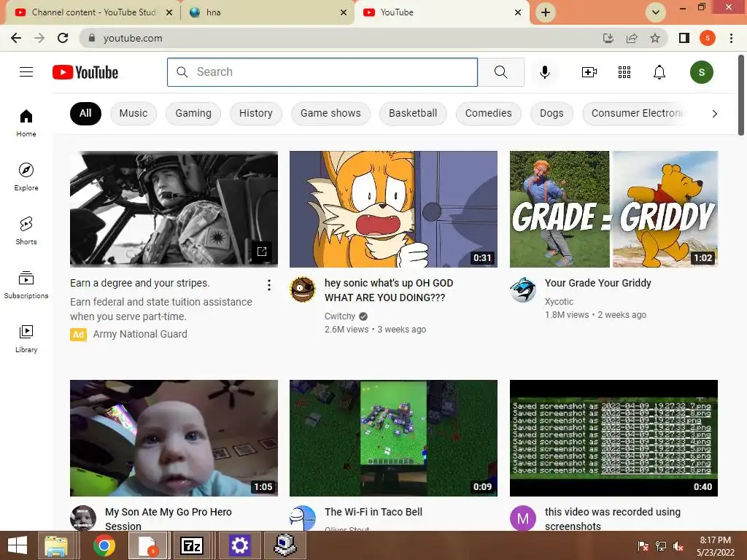Open Chrome three-dot menu
Screen dimensions: 747x560
coord(731,38)
